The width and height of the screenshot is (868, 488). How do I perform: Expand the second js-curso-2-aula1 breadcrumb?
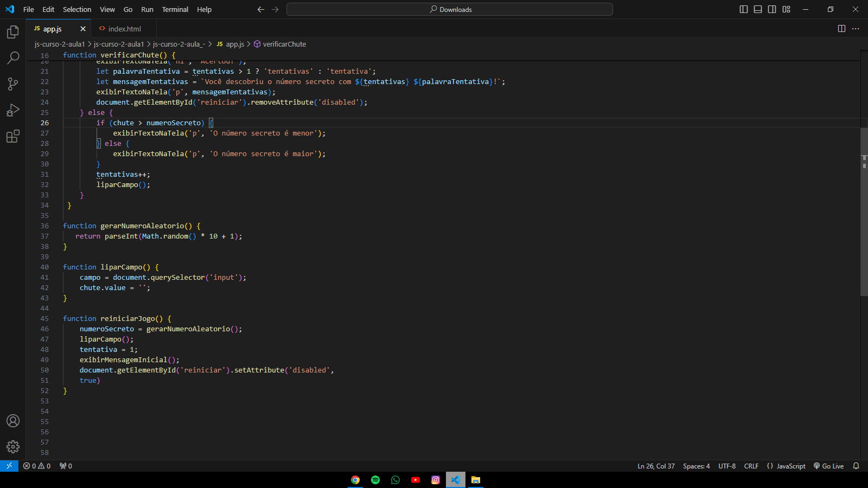[x=119, y=44]
